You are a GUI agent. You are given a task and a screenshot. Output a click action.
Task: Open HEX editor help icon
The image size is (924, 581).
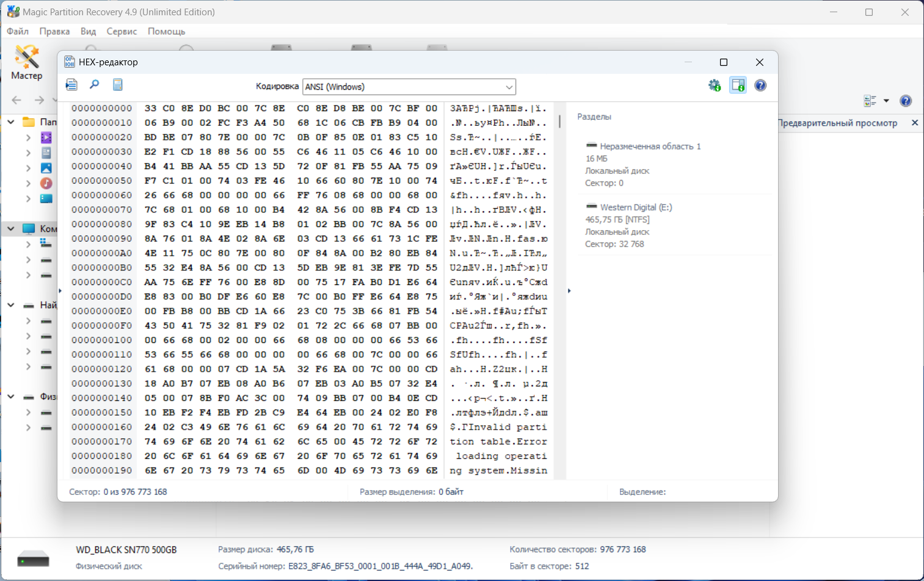tap(760, 85)
